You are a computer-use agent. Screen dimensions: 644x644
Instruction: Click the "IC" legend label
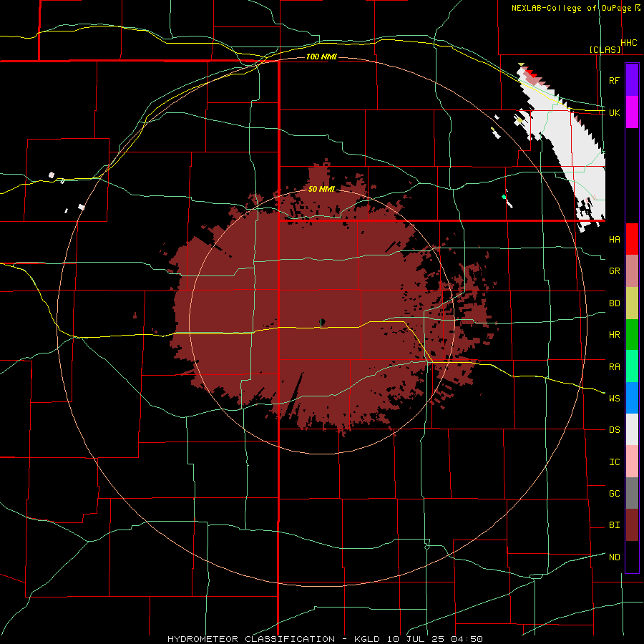(x=614, y=462)
